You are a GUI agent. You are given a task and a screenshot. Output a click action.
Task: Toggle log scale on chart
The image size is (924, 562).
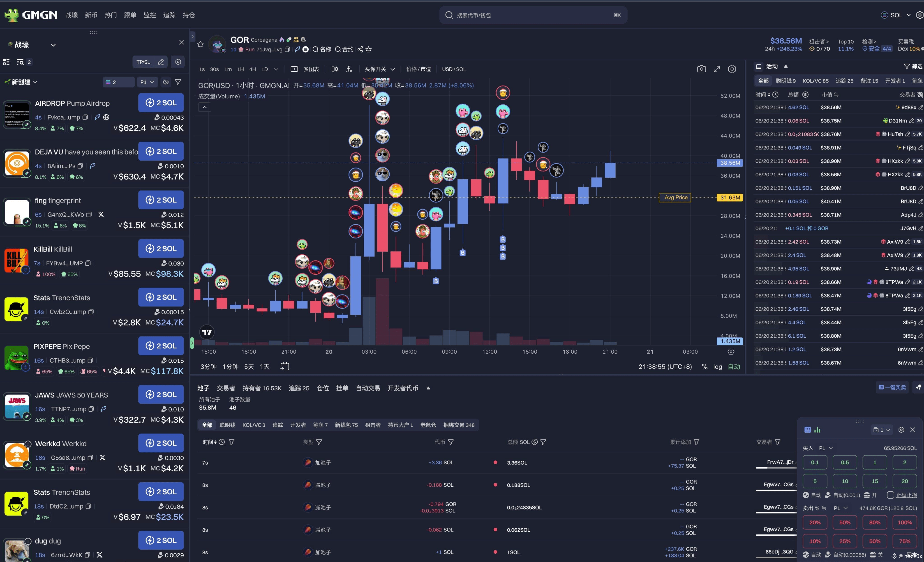click(x=717, y=367)
